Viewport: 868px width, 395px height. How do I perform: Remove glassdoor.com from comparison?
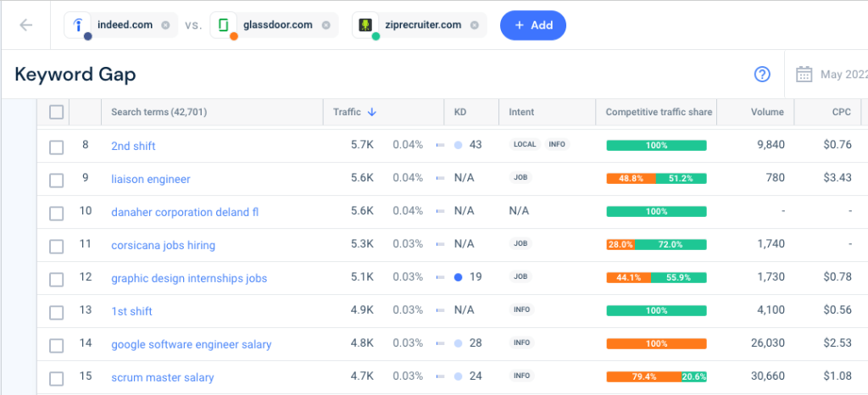pos(326,25)
